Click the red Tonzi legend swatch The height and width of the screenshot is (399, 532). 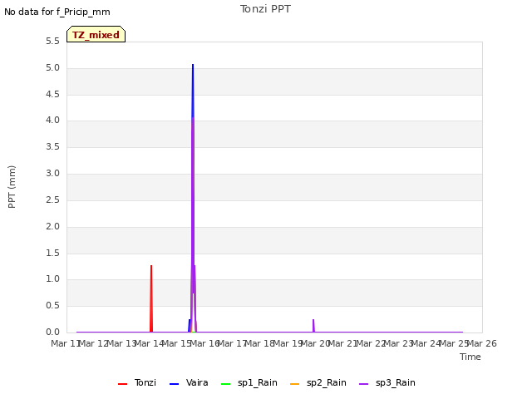click(122, 384)
